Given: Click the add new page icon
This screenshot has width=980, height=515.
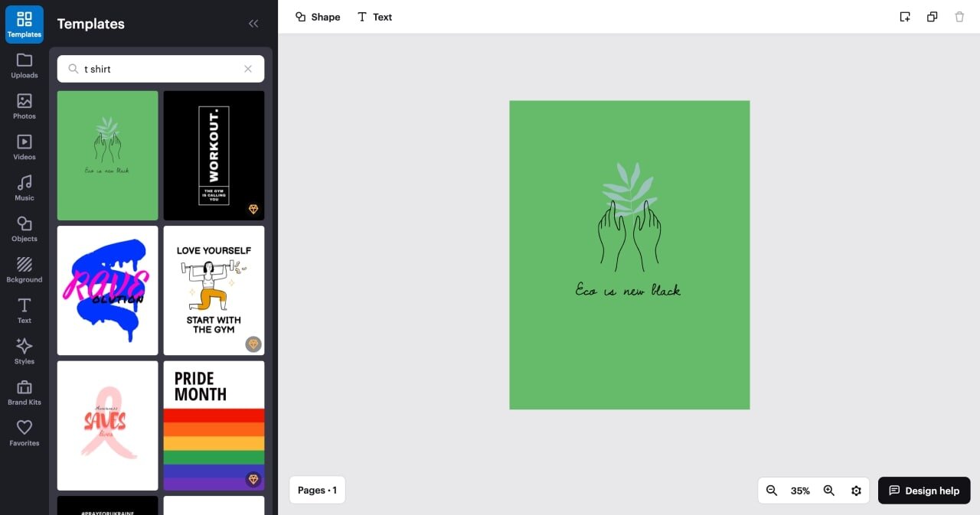Looking at the screenshot, I should (905, 17).
